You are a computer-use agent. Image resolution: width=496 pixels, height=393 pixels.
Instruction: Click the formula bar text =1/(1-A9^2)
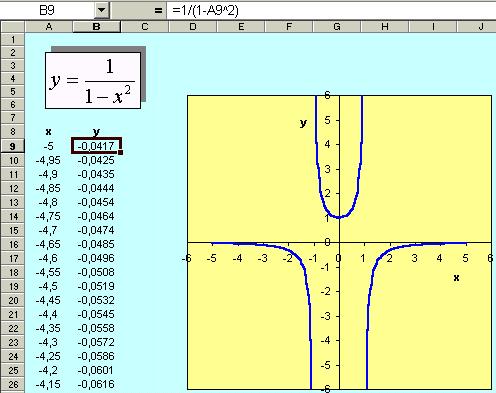pos(205,11)
